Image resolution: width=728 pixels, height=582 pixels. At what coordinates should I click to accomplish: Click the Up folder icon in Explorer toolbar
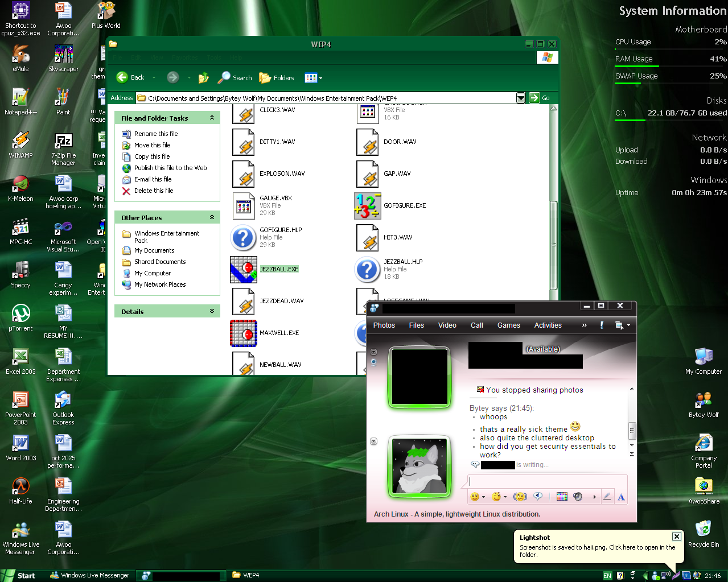coord(203,78)
